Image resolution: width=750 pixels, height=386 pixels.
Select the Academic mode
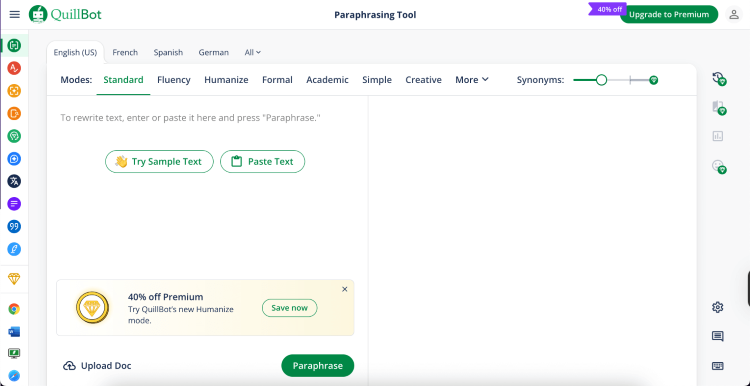[x=327, y=80]
